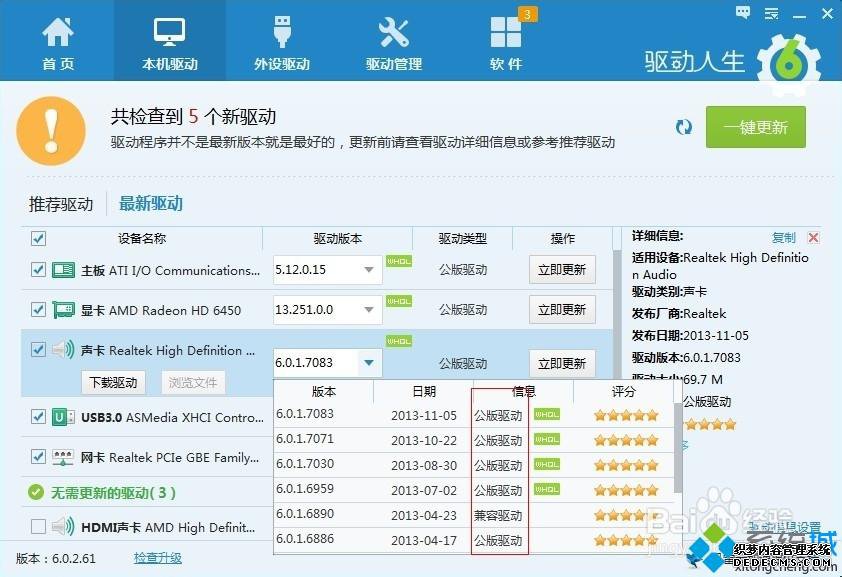Click 立即更新 for 声卡 Realtek
Image resolution: width=842 pixels, height=577 pixels.
coord(562,363)
